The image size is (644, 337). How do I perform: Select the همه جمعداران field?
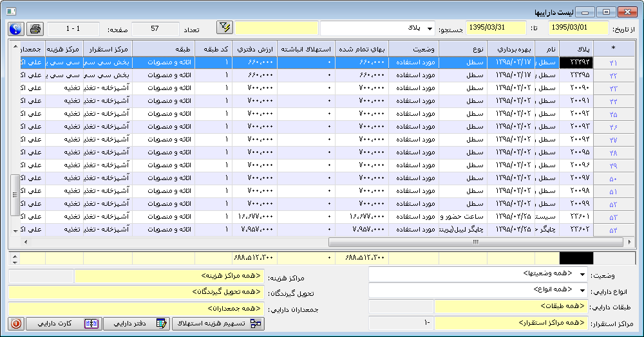coord(136,308)
